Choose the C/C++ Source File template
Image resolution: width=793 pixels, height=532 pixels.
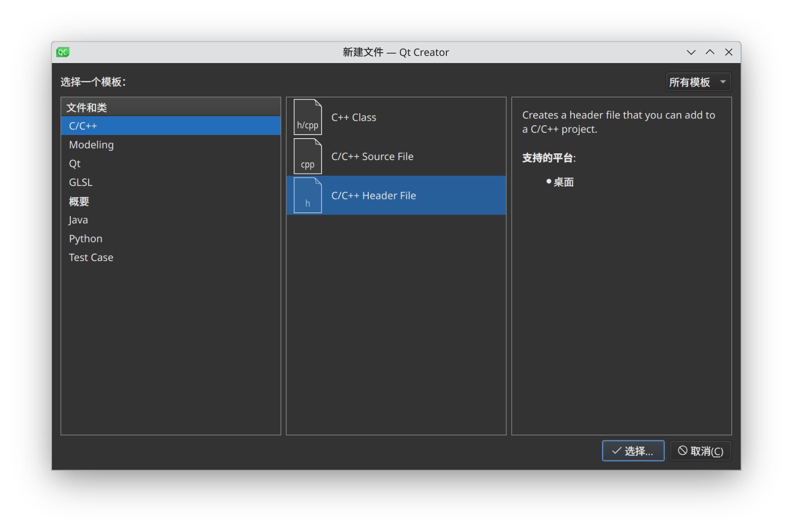pyautogui.click(x=396, y=156)
